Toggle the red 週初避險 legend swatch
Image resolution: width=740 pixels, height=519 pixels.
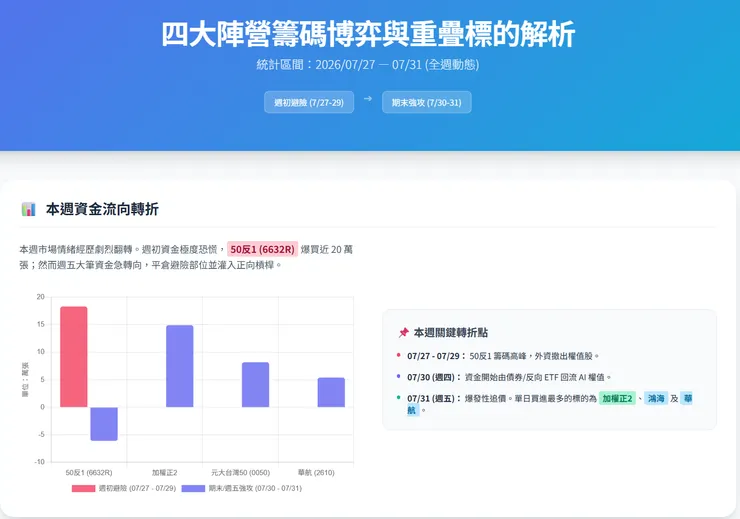pos(84,488)
